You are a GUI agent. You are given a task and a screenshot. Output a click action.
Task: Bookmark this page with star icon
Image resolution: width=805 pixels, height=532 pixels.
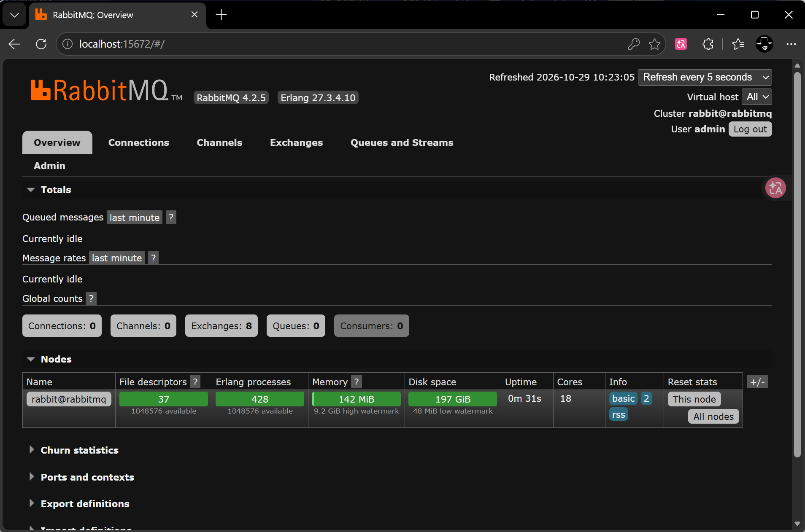pos(655,44)
